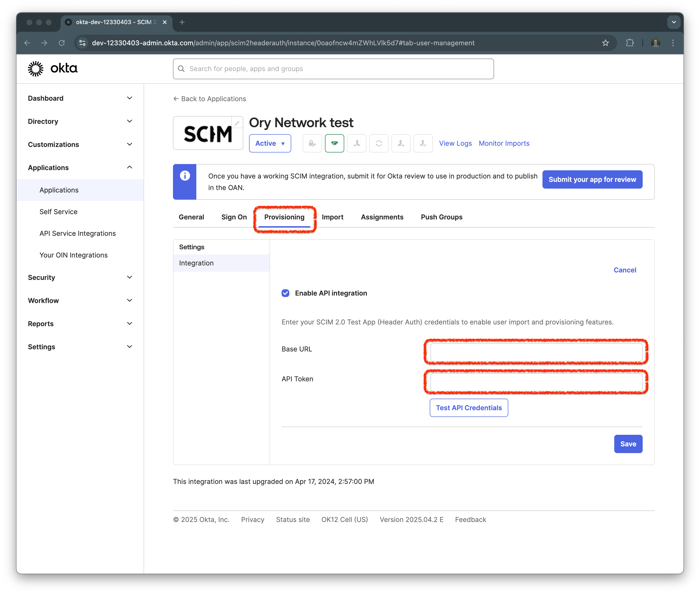The height and width of the screenshot is (594, 700).
Task: Click the sync provisioning status icon
Action: point(379,143)
